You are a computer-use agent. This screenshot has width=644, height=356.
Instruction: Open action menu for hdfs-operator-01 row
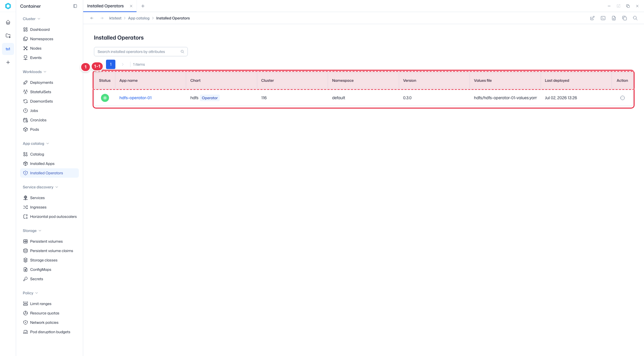[623, 98]
